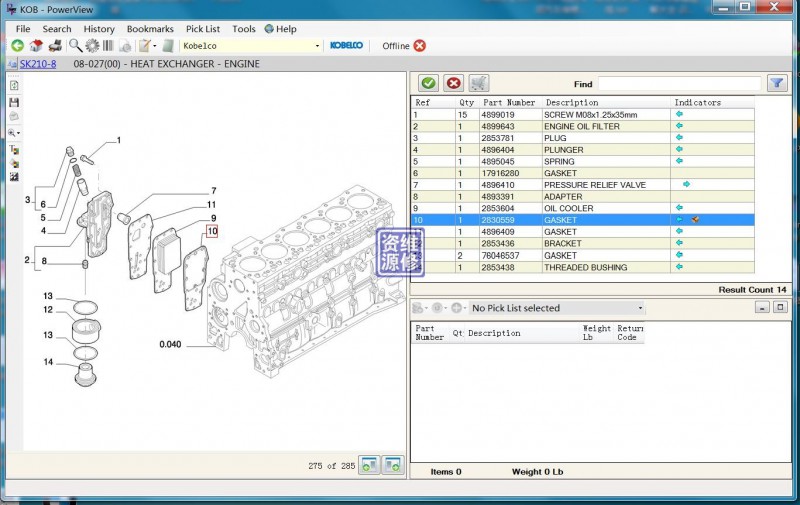Open the Bookmarks menu
The height and width of the screenshot is (505, 800).
coord(150,29)
